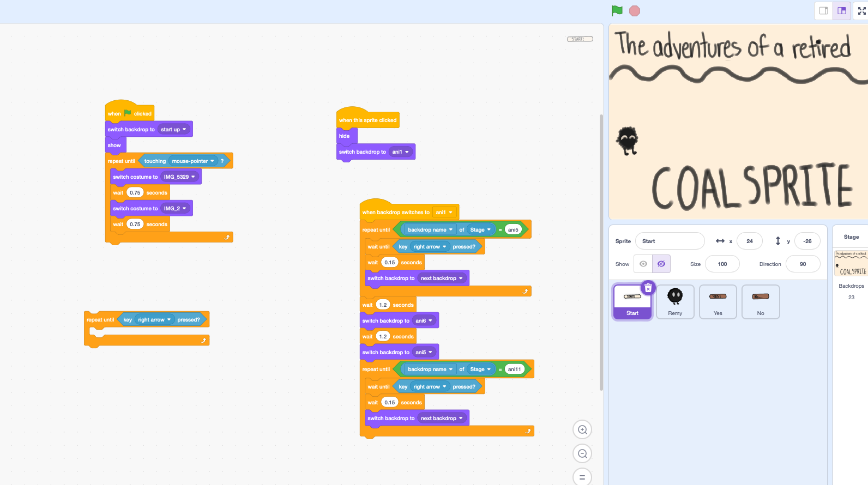Hide the sprite using crossed-eye icon
Viewport: 868px width, 485px height.
[x=661, y=264]
